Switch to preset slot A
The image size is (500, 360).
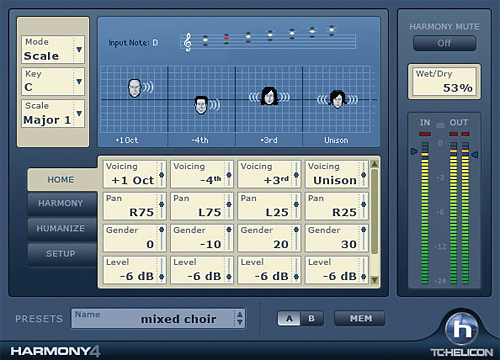click(x=289, y=318)
